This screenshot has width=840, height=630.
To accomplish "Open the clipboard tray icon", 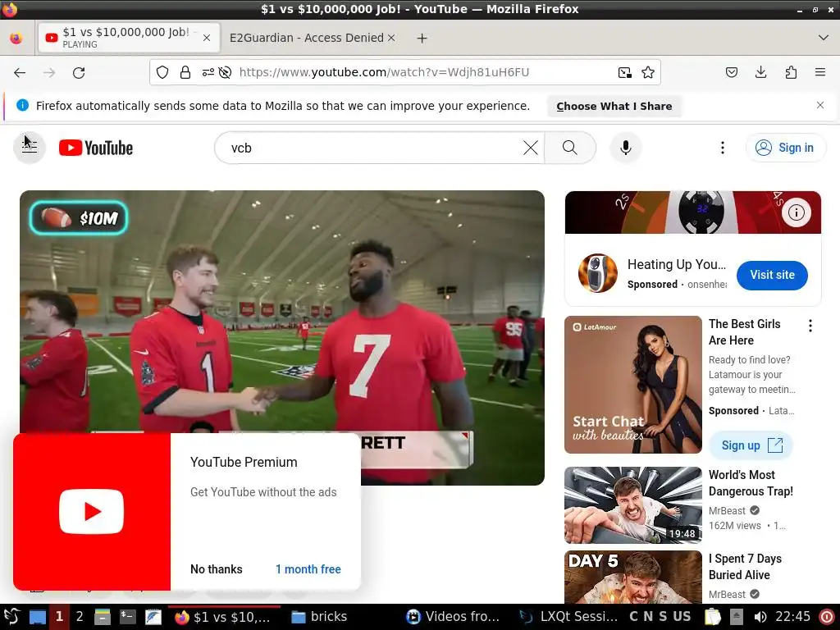I will coord(713,617).
